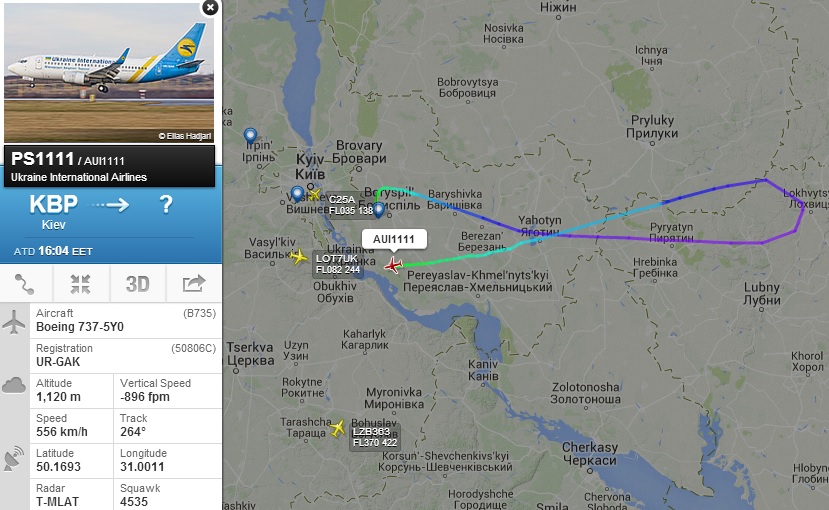Click the aircraft details plane icon

[14, 321]
